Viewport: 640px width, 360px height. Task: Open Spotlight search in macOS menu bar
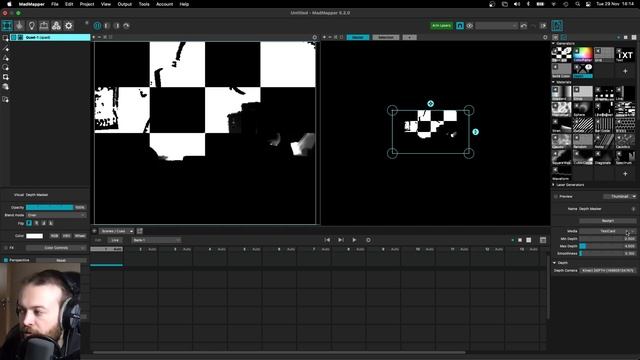coord(577,4)
